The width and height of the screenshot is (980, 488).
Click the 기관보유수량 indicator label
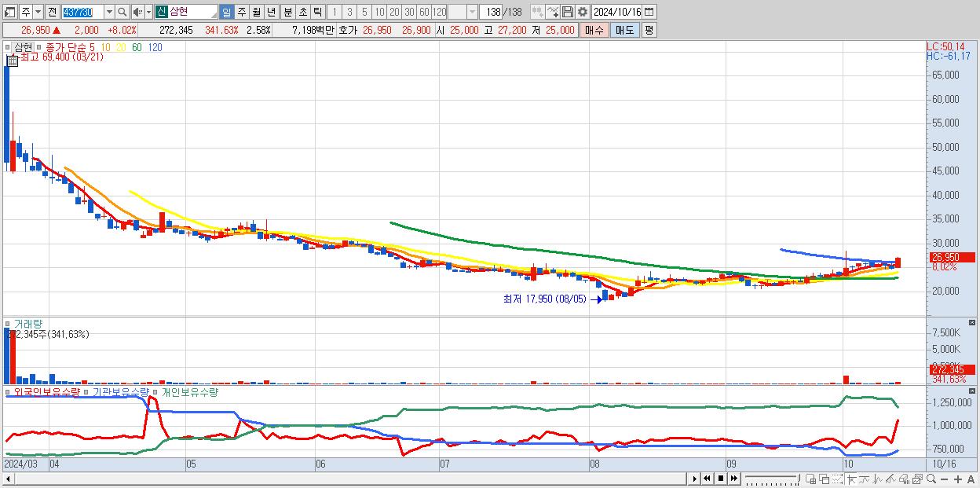(x=119, y=391)
